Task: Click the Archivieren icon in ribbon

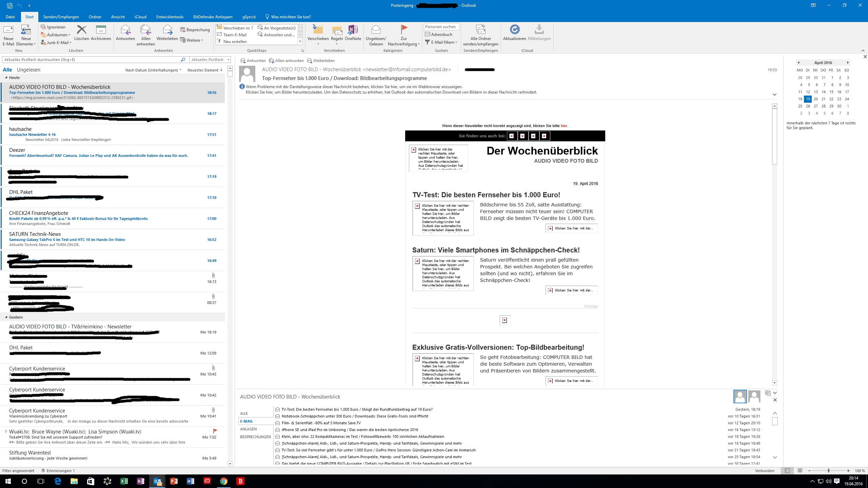Action: point(101,30)
